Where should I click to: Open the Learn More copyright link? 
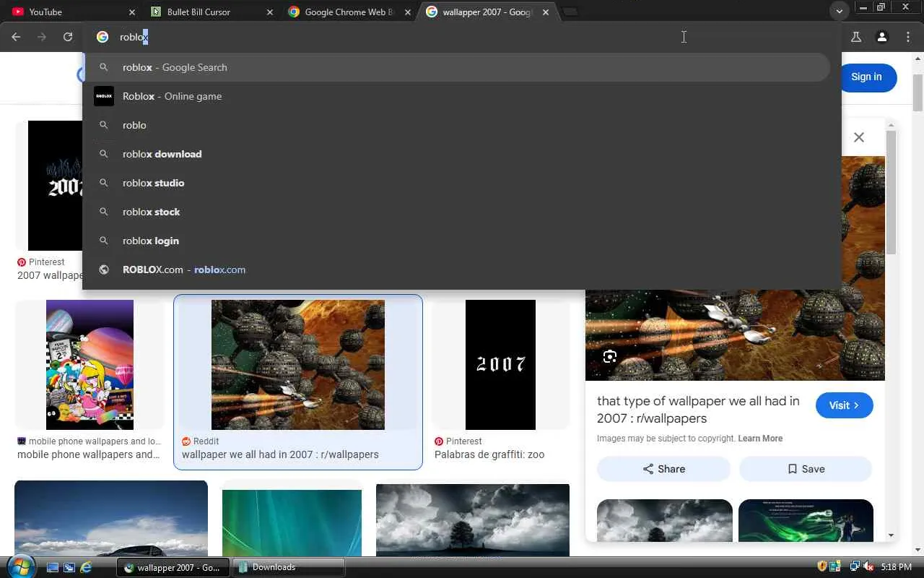760,439
